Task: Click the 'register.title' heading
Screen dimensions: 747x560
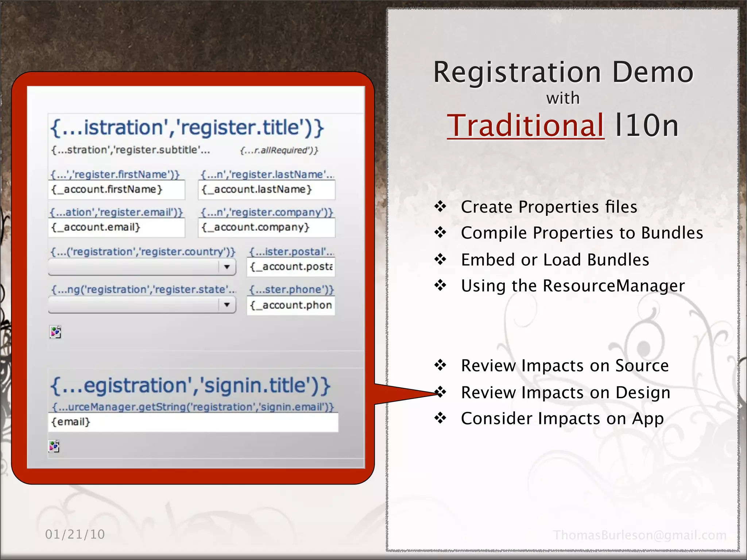Action: [187, 128]
